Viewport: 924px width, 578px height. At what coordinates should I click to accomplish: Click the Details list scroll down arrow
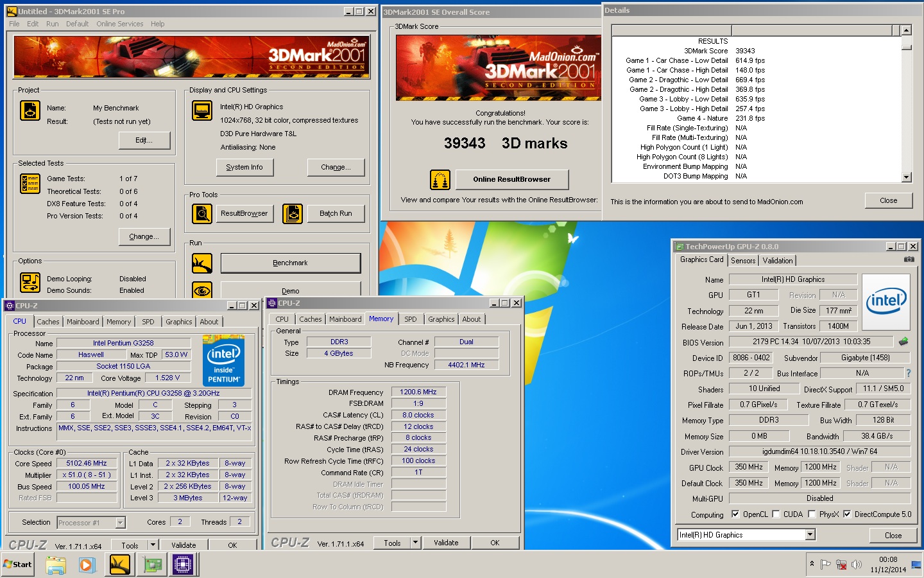906,177
